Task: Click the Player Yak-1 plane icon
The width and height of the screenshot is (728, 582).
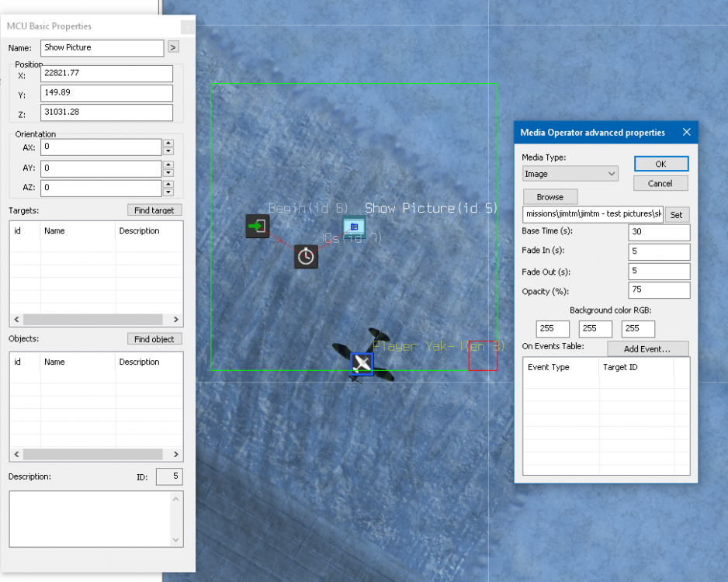Action: (x=362, y=363)
